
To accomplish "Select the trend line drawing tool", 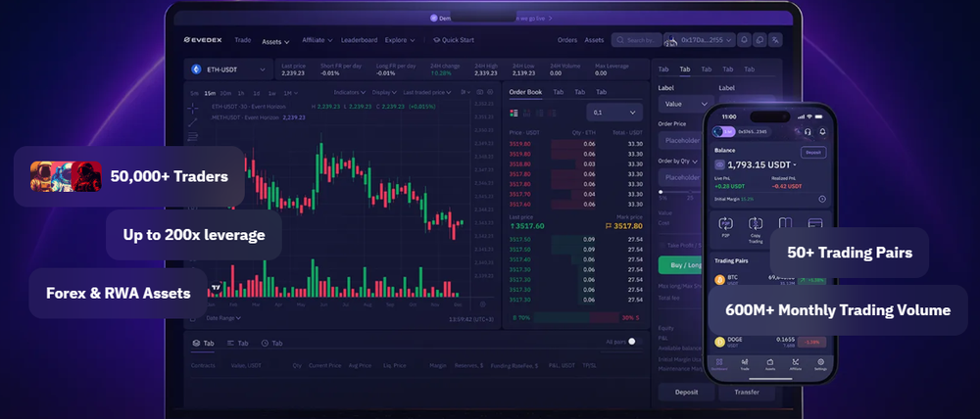I will (192, 122).
